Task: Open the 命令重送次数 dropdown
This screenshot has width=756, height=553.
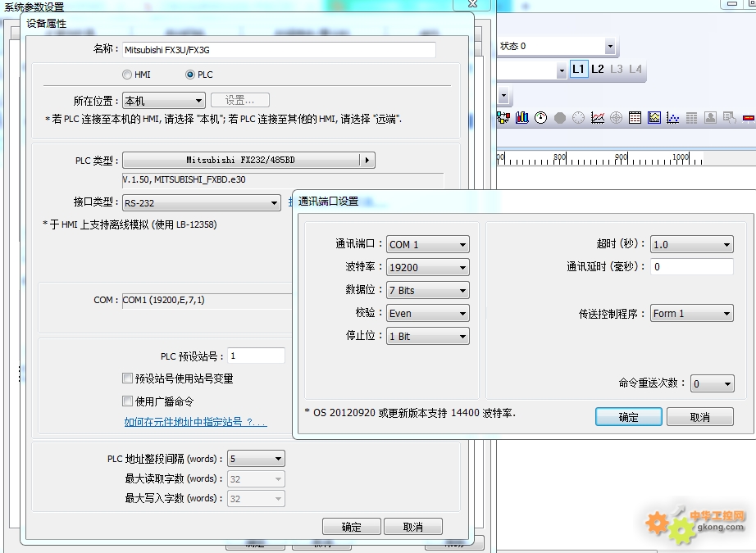Action: pos(712,383)
